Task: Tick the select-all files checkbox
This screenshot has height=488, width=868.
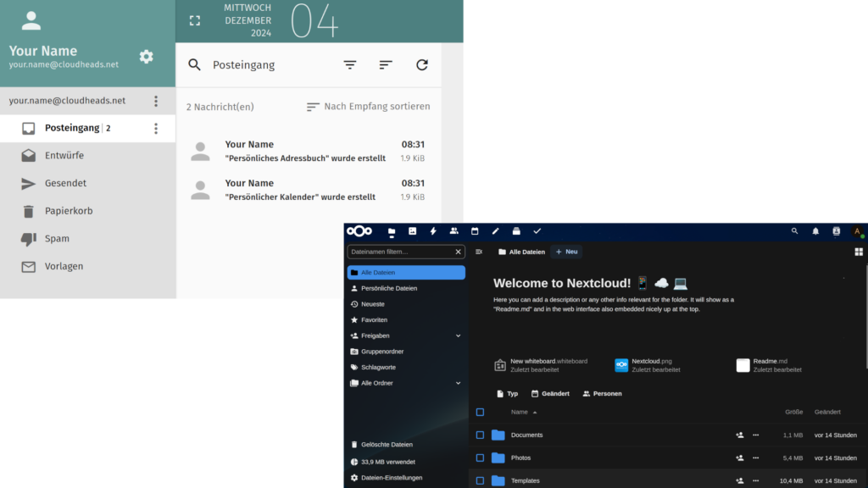Action: [x=480, y=413]
